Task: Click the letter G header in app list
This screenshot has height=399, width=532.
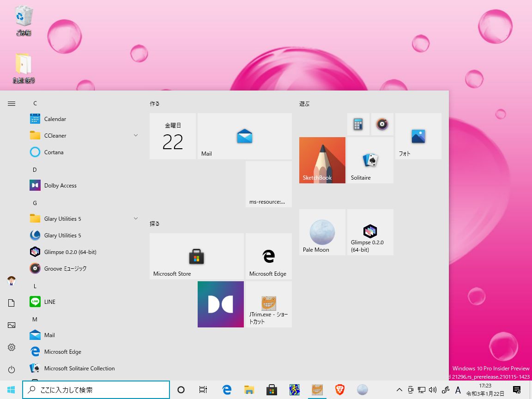Action: [35, 203]
